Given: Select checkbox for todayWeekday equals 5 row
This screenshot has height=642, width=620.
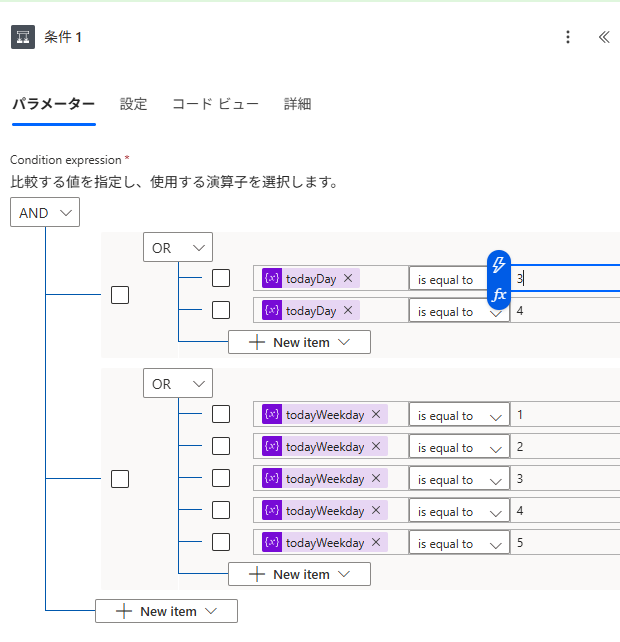Looking at the screenshot, I should [221, 542].
